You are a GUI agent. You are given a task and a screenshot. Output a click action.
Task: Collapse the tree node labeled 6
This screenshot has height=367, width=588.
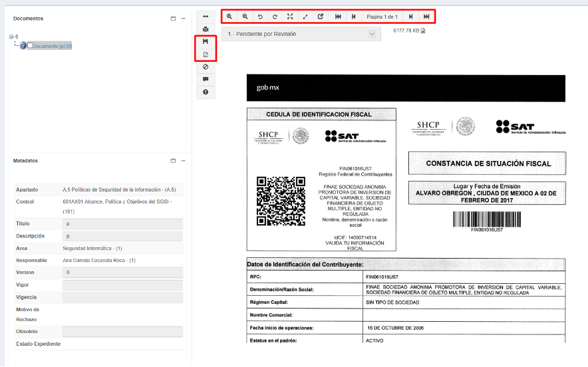11,37
